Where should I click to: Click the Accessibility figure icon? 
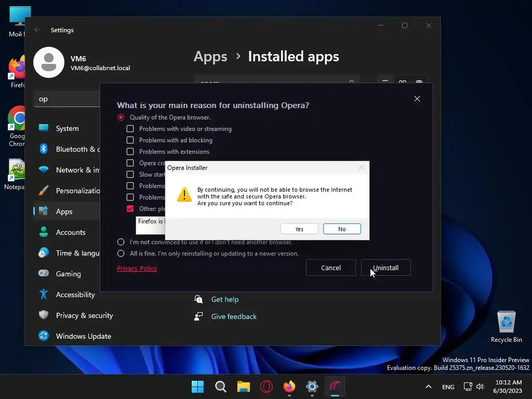point(44,294)
